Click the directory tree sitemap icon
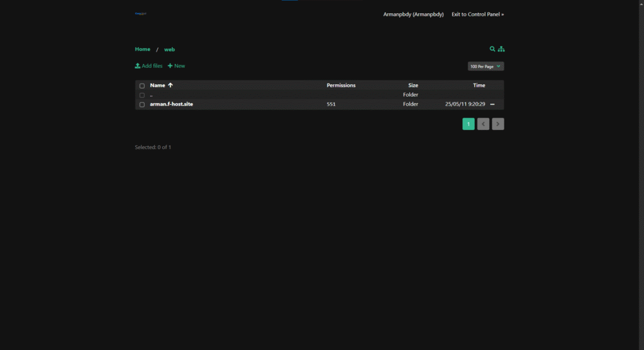Screen dimensions: 644x350 [501, 49]
